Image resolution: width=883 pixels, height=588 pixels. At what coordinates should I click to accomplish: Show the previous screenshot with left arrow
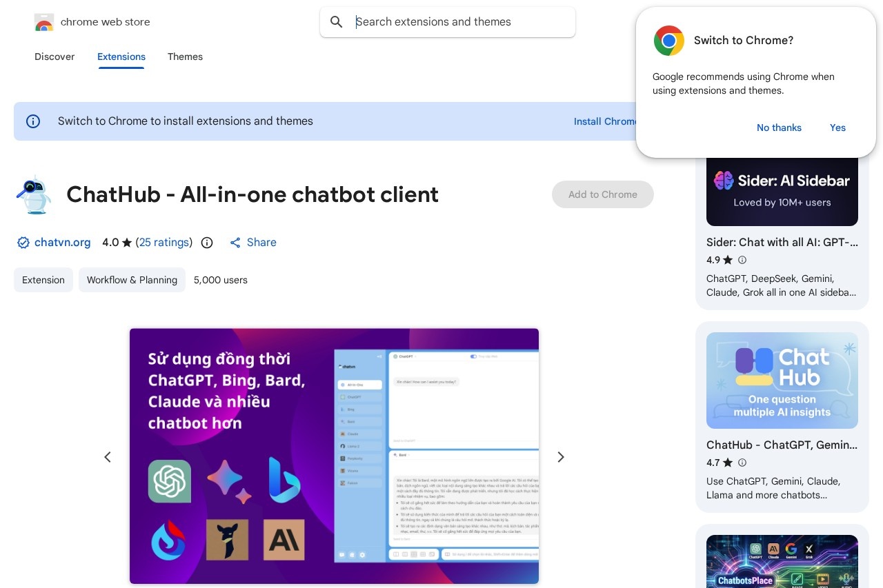coord(108,457)
